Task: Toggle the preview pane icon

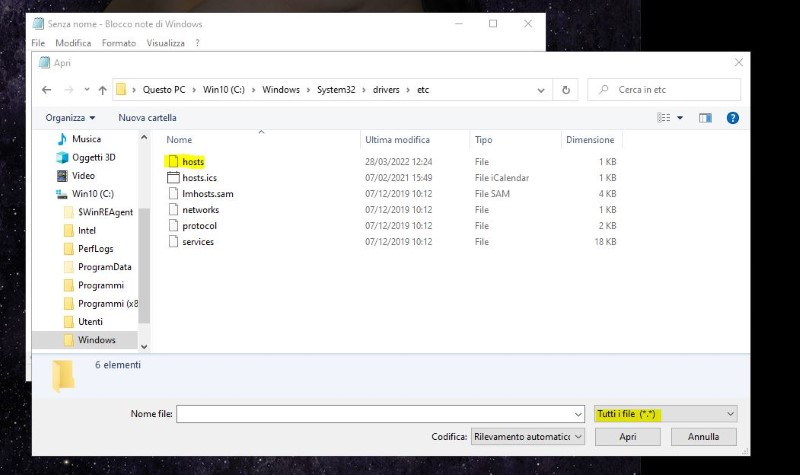Action: pyautogui.click(x=705, y=118)
